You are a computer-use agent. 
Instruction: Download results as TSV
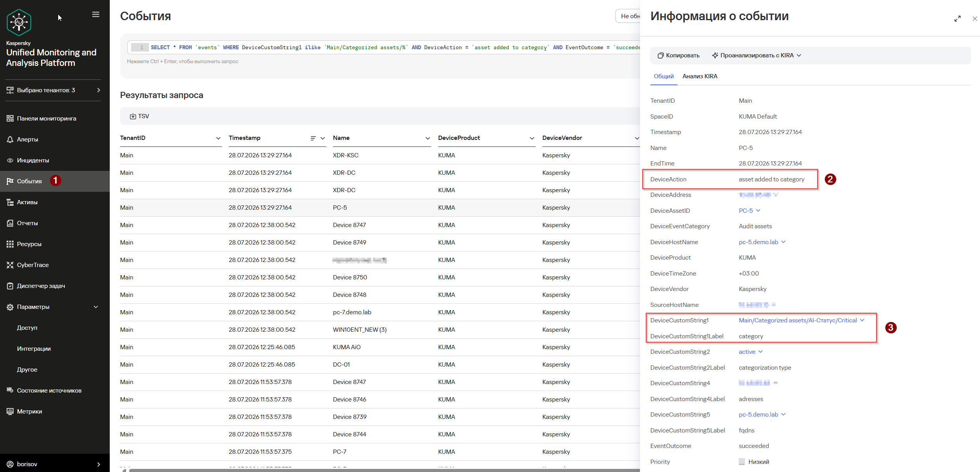pos(139,116)
